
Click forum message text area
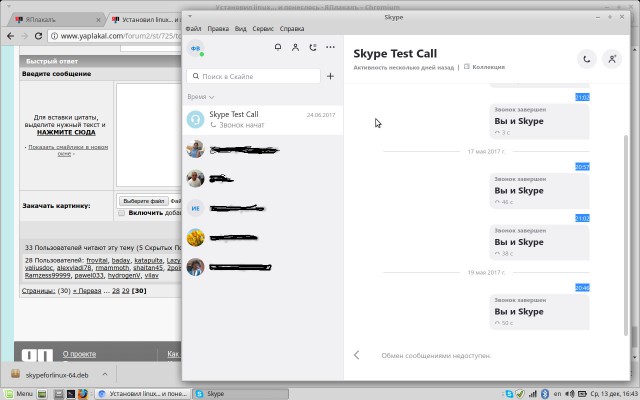point(149,135)
